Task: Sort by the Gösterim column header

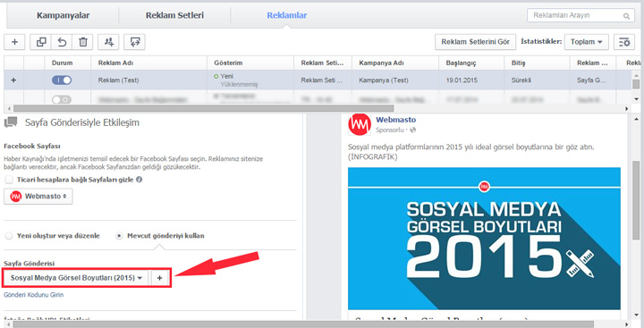Action: (x=250, y=63)
